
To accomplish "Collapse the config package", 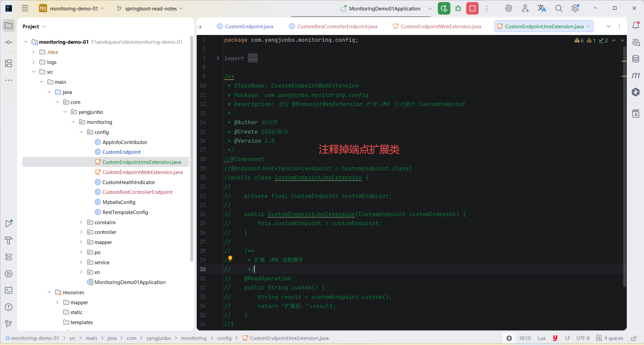I will [81, 132].
